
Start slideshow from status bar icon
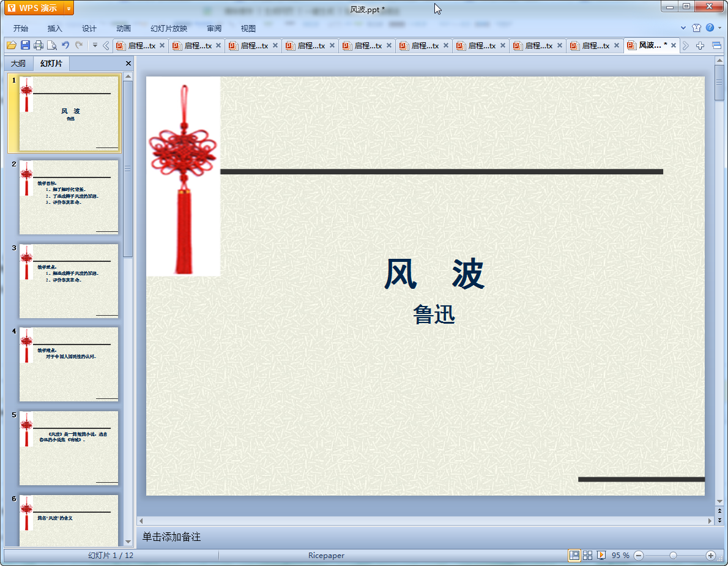click(601, 556)
